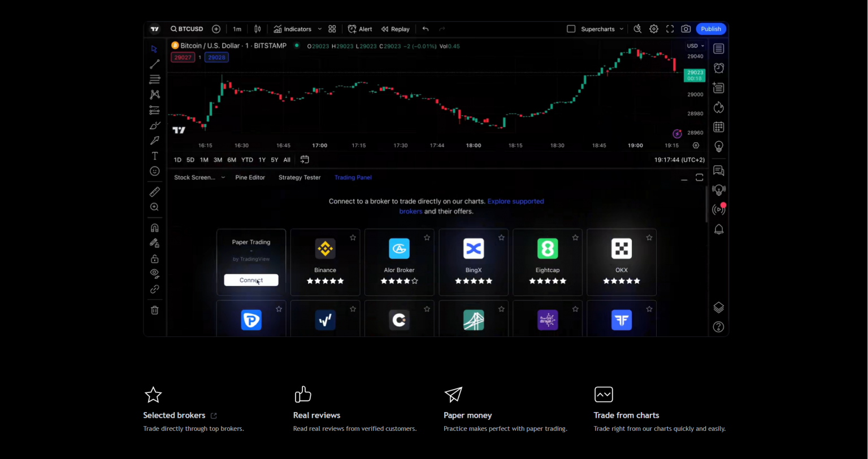Expand the Stock Screener dropdown
This screenshot has width=868, height=459.
coord(223,177)
